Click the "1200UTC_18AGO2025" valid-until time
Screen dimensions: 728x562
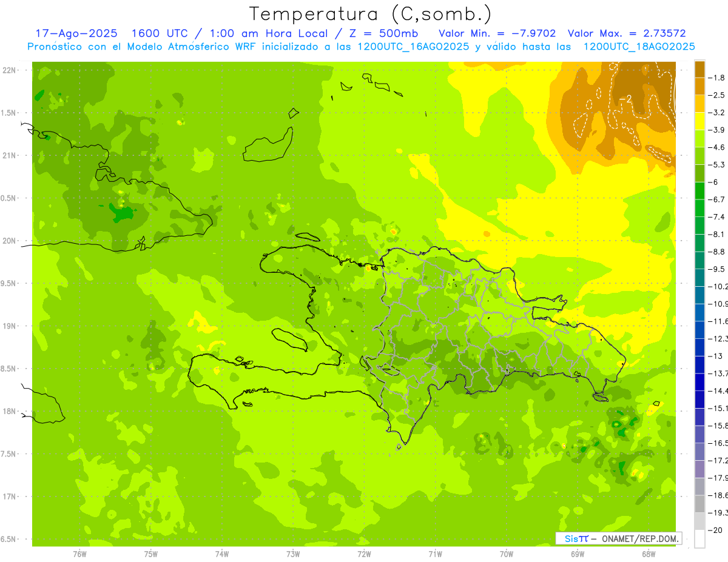pos(639,47)
